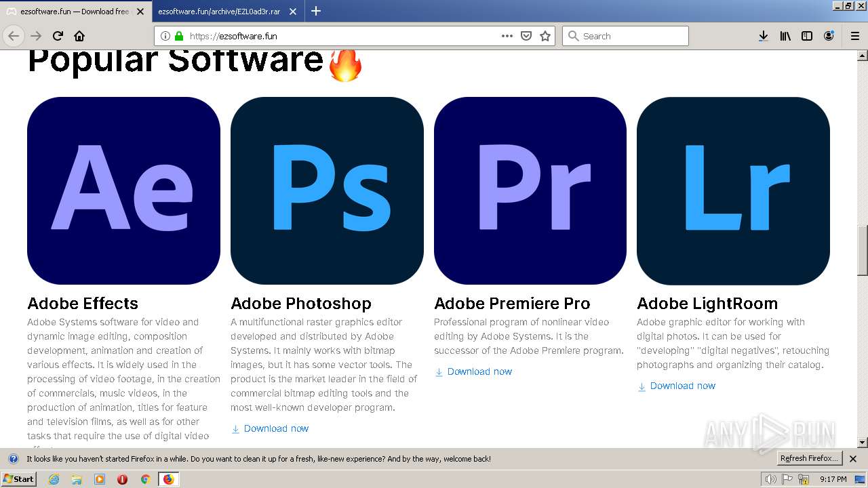The width and height of the screenshot is (868, 488).
Task: Close the EZL0ad3r.rar archive tab
Action: point(293,12)
